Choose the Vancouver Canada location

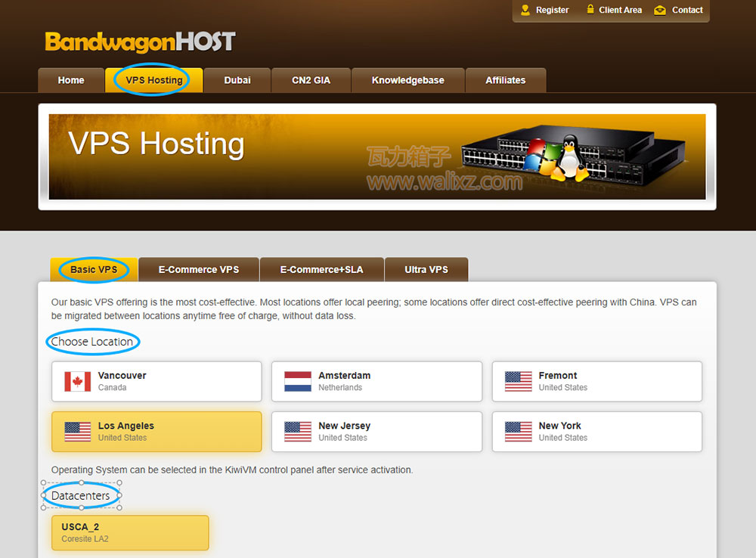click(156, 382)
